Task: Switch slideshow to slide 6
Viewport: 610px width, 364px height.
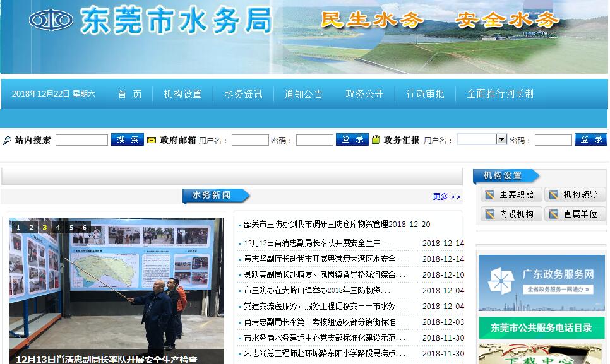Action: pos(85,227)
